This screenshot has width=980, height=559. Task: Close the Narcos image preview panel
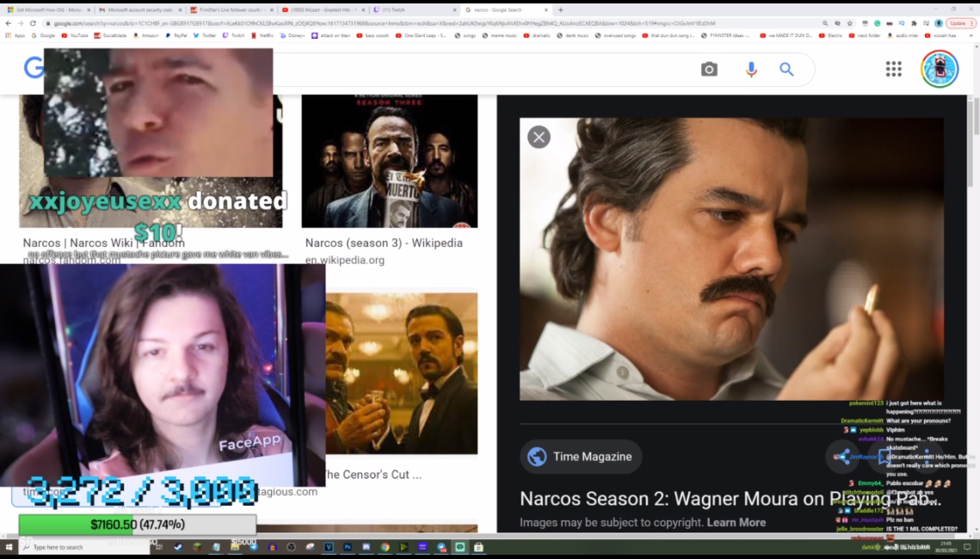pyautogui.click(x=539, y=137)
